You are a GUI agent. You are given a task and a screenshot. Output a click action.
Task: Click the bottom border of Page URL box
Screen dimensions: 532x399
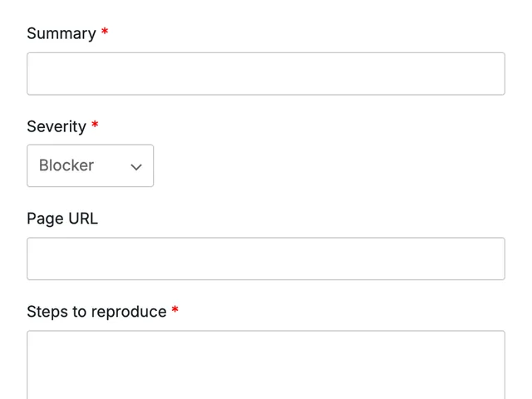coord(266,279)
